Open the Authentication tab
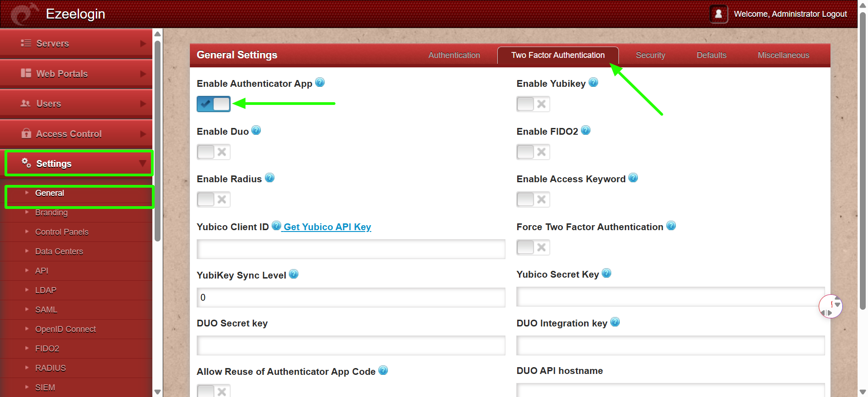Viewport: 868px width, 397px height. tap(454, 55)
